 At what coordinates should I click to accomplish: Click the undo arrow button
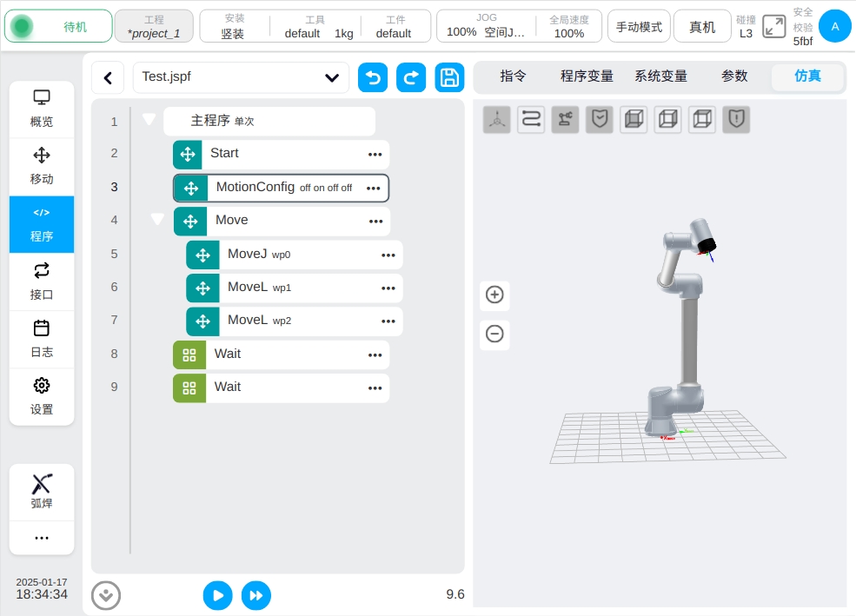point(373,77)
